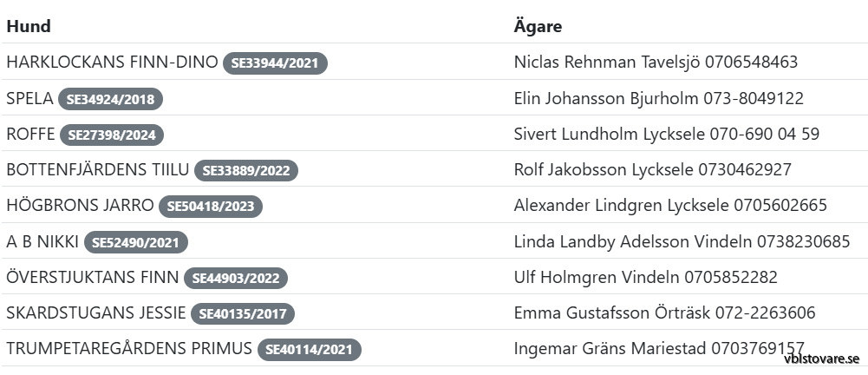Select the SE44903/2022 registration badge
Viewport: 868px width, 375px height.
(x=235, y=279)
